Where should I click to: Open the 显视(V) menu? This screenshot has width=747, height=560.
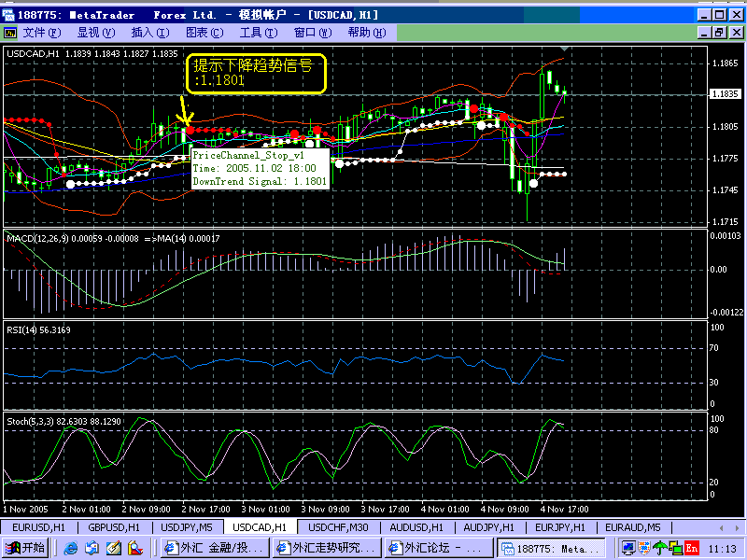96,33
